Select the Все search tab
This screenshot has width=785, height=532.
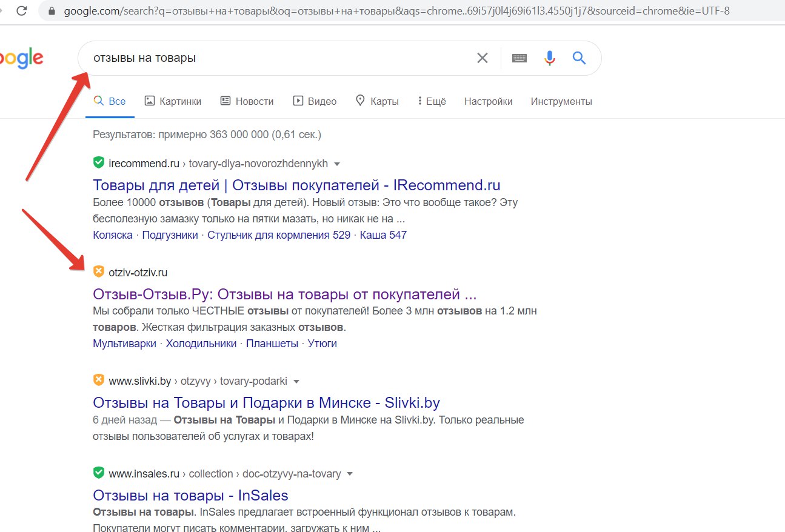tap(110, 101)
